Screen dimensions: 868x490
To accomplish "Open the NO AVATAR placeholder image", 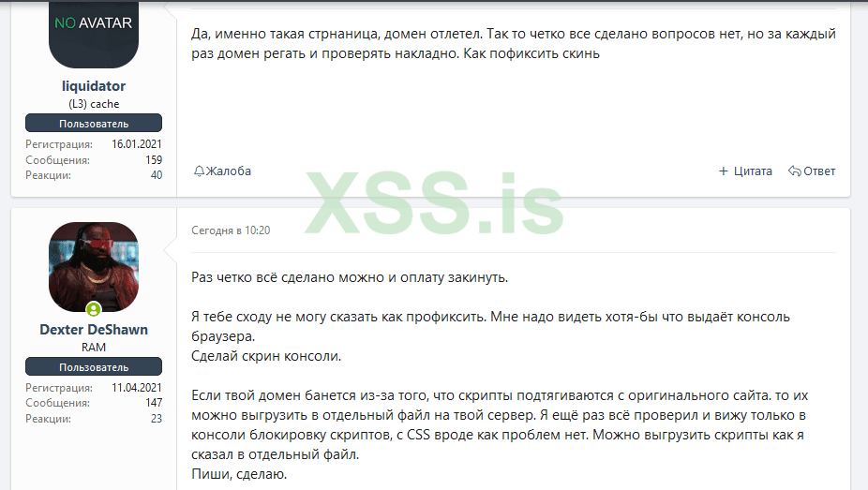I will pos(94,35).
